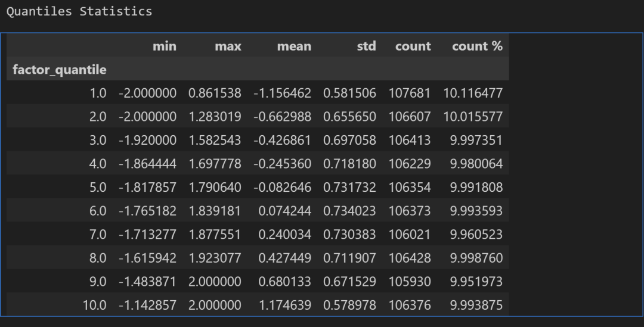Click the 'factor_quantile' index label
This screenshot has height=327, width=644.
click(60, 70)
